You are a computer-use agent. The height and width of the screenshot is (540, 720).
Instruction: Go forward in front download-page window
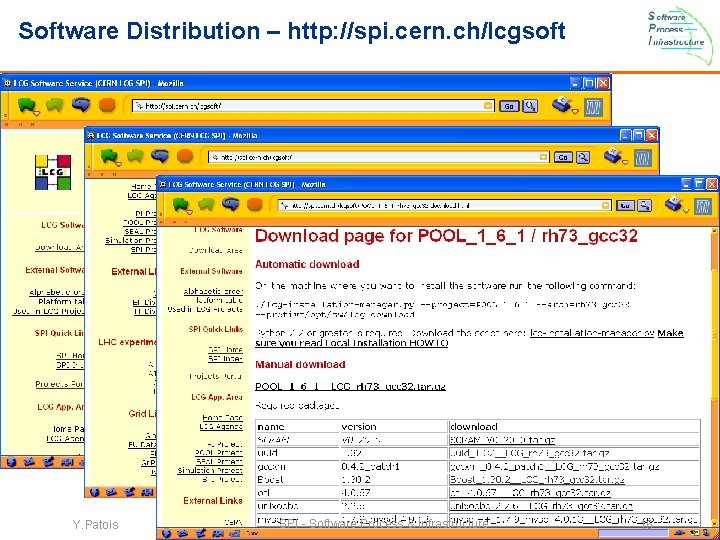coord(206,204)
